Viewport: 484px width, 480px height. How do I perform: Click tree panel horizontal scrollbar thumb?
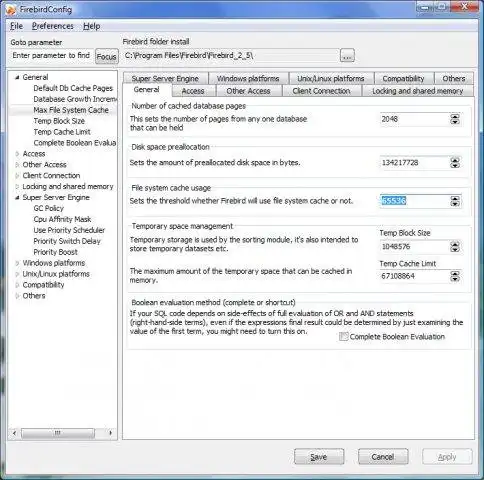(x=58, y=433)
